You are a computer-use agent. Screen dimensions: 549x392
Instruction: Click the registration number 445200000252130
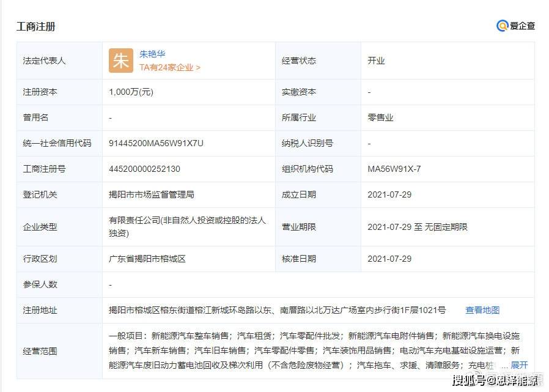click(x=144, y=169)
